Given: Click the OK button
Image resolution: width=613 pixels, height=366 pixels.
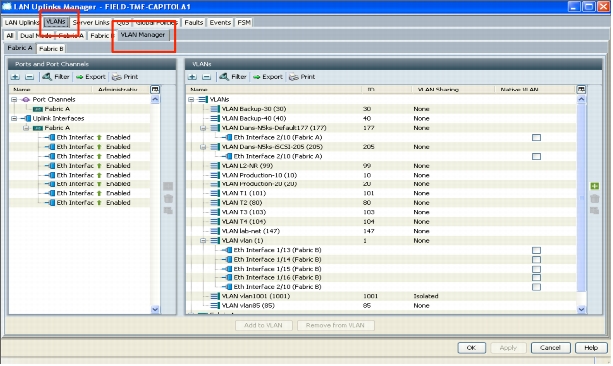Looking at the screenshot, I should 471,348.
